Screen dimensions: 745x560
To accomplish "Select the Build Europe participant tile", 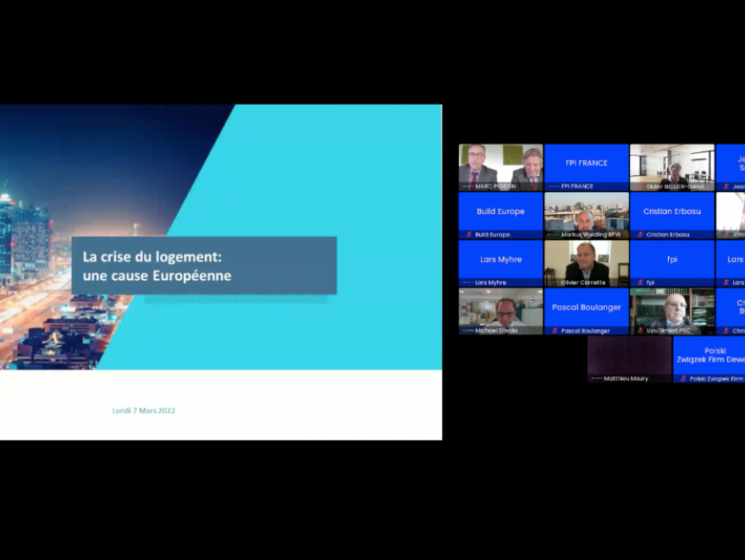I will [500, 216].
